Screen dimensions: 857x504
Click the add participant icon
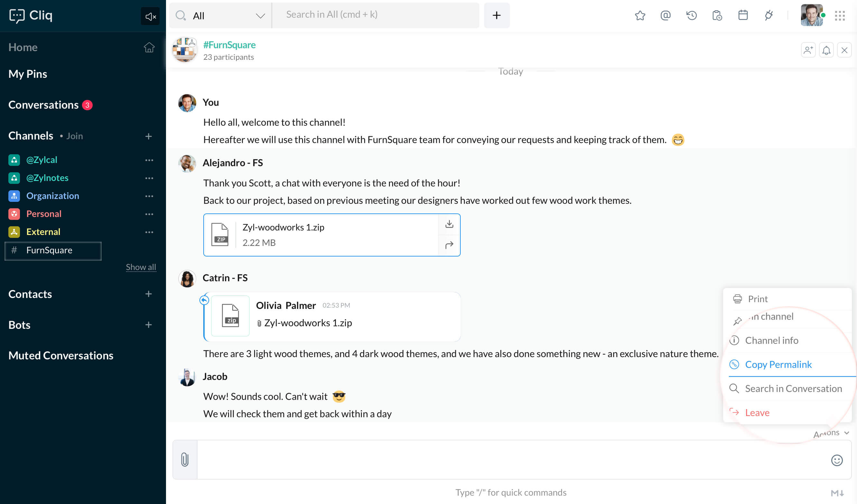tap(808, 50)
